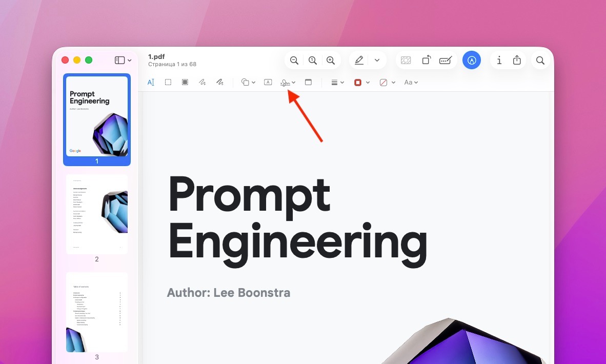606x364 pixels.
Task: Select the Sketch tool
Action: [x=202, y=83]
